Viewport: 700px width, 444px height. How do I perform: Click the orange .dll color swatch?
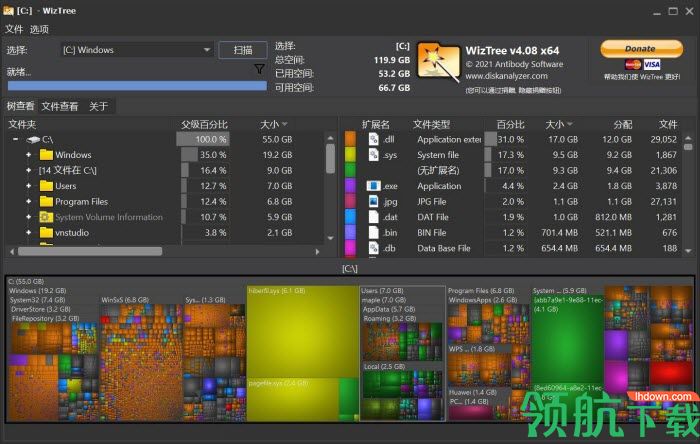click(350, 139)
